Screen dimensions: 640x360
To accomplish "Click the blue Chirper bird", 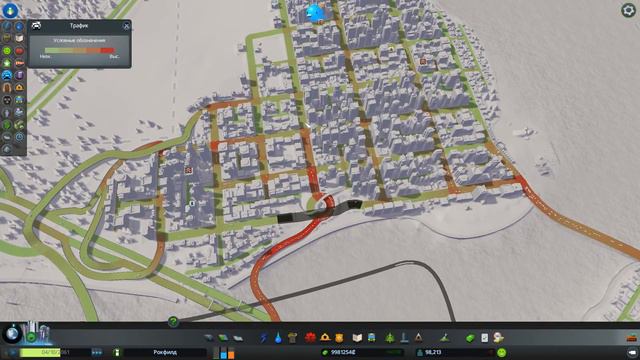I will [x=314, y=13].
